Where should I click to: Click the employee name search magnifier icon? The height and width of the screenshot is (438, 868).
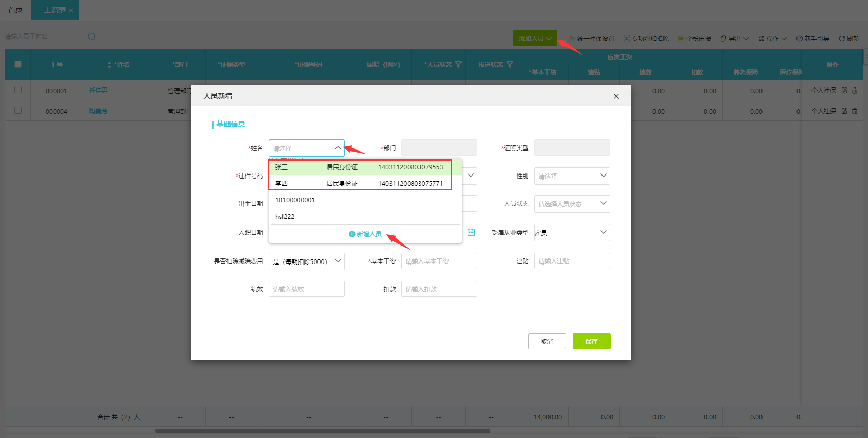click(92, 37)
